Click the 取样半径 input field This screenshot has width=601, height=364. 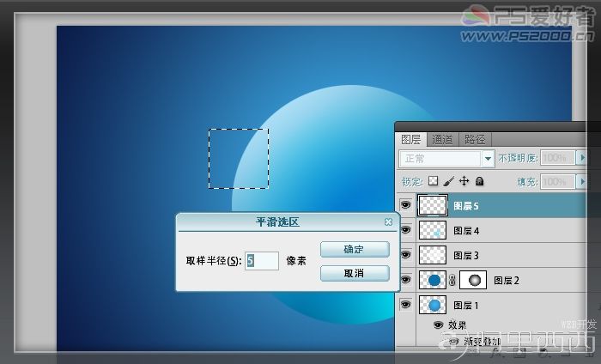pyautogui.click(x=262, y=261)
